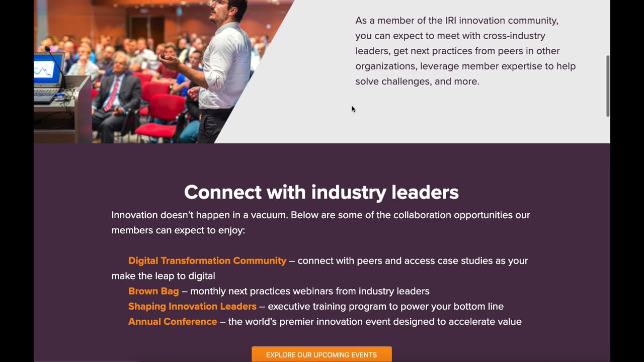Click the laptop screen in the photo

48,68
